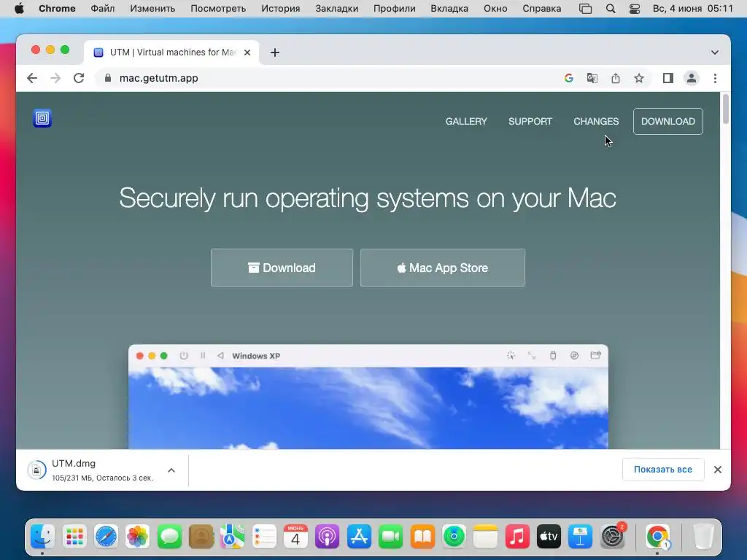Close the UTM tab
Viewport: 747px width, 560px height.
247,52
